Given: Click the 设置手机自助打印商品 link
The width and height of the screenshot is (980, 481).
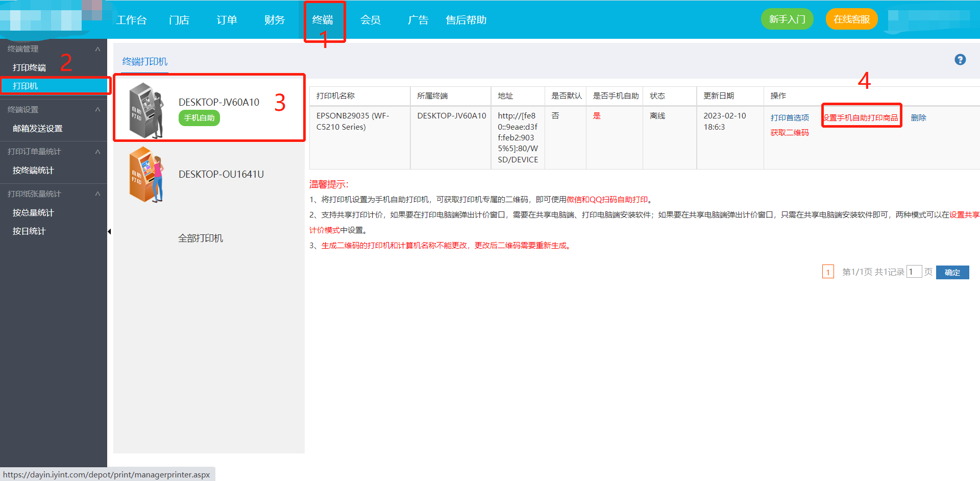Looking at the screenshot, I should coord(861,118).
